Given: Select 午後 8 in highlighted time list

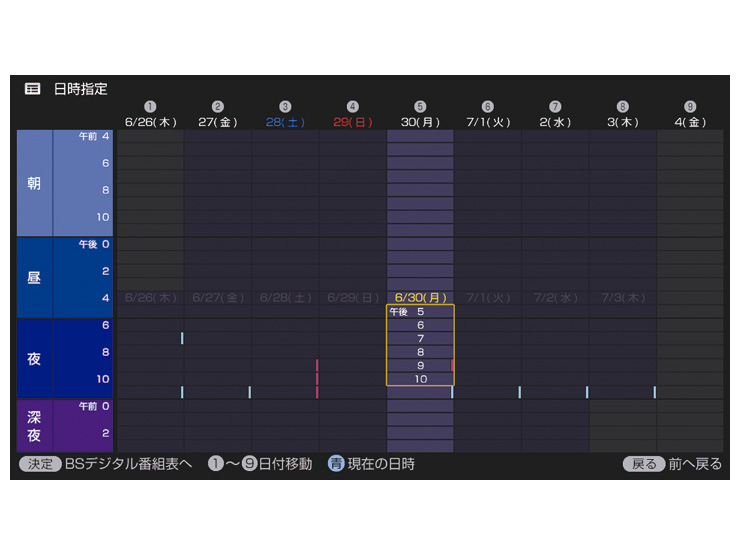Looking at the screenshot, I should pos(420,352).
